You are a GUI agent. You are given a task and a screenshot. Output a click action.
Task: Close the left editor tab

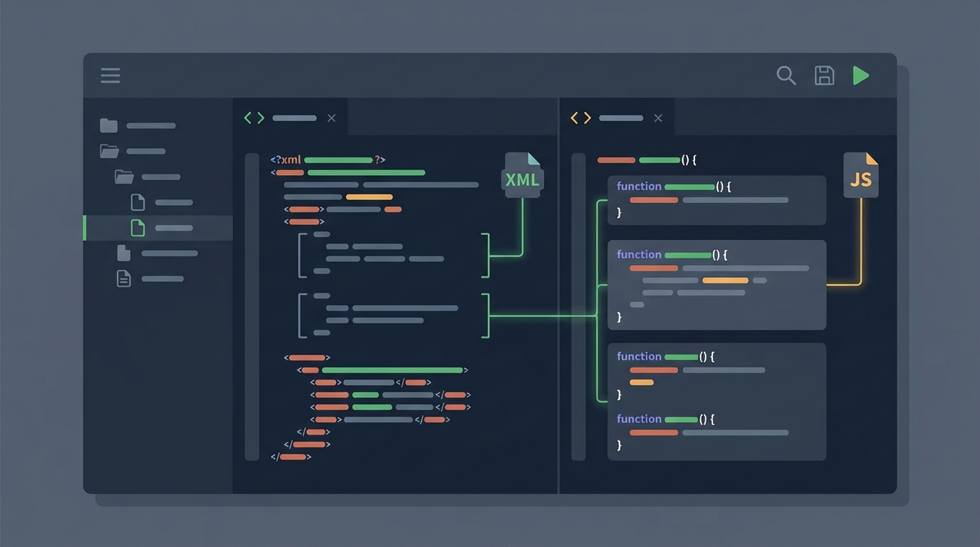point(330,118)
